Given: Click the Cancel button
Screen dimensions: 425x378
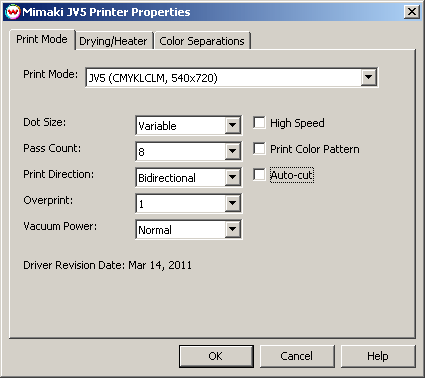Looking at the screenshot, I should (x=297, y=356).
